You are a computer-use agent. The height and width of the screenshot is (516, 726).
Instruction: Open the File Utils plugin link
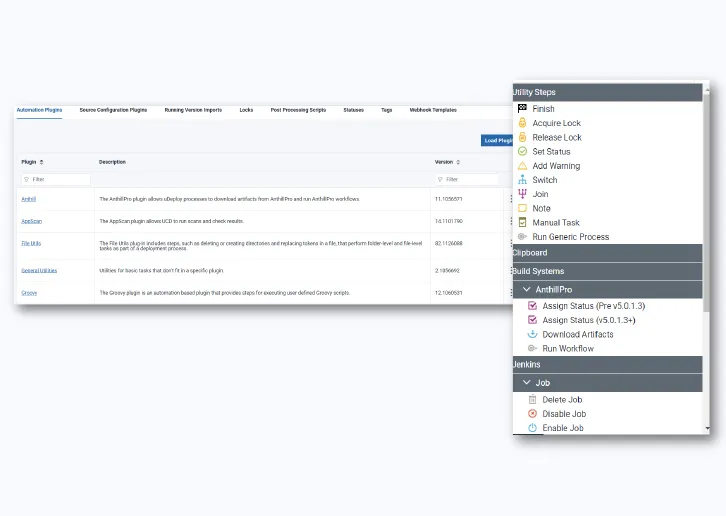click(31, 242)
